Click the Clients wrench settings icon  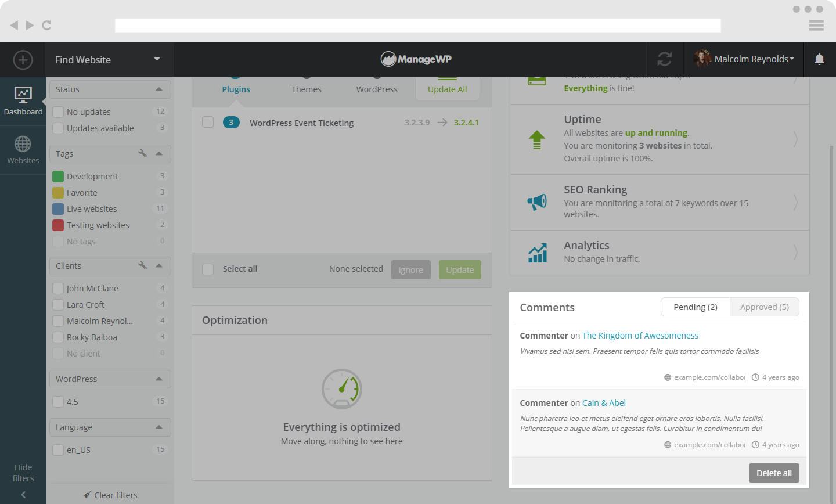142,265
